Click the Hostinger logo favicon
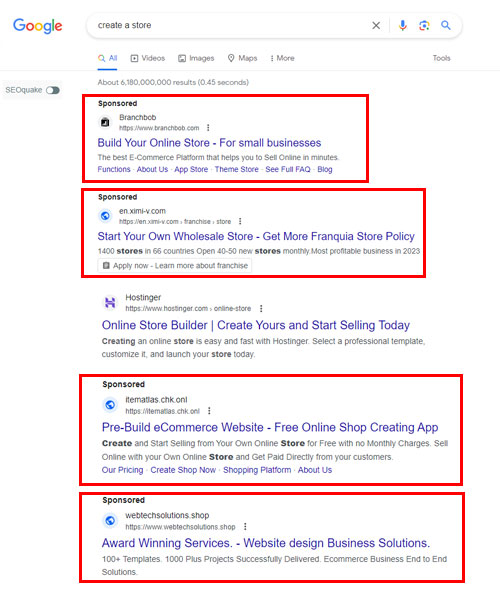Image resolution: width=500 pixels, height=600 pixels. click(110, 303)
